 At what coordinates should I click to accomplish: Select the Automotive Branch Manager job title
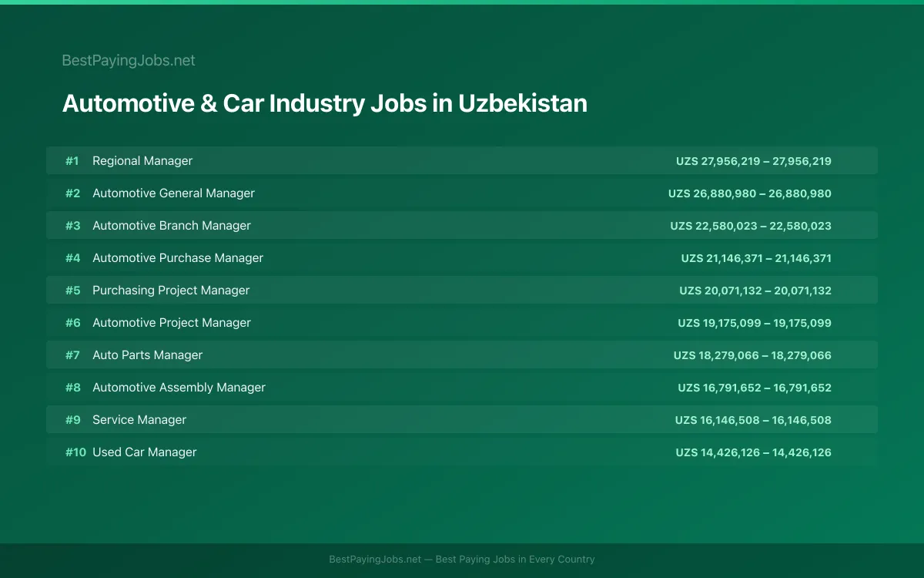tap(172, 226)
